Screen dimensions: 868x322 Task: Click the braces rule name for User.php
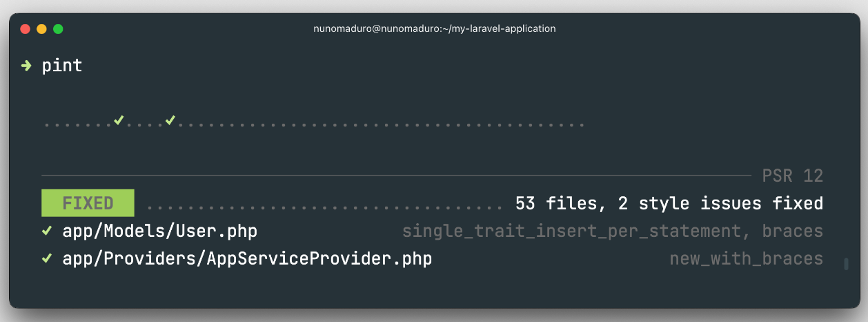793,231
